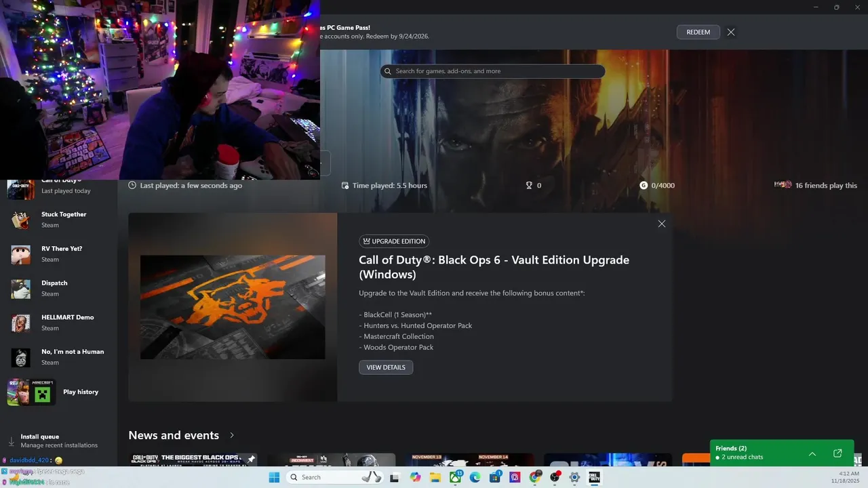Open Microsoft Store from the taskbar
Viewport: 868px width, 488px height.
495,477
